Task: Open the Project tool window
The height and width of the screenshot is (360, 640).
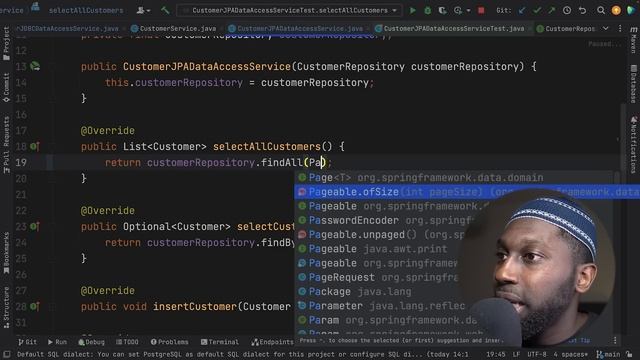Action: (x=6, y=44)
